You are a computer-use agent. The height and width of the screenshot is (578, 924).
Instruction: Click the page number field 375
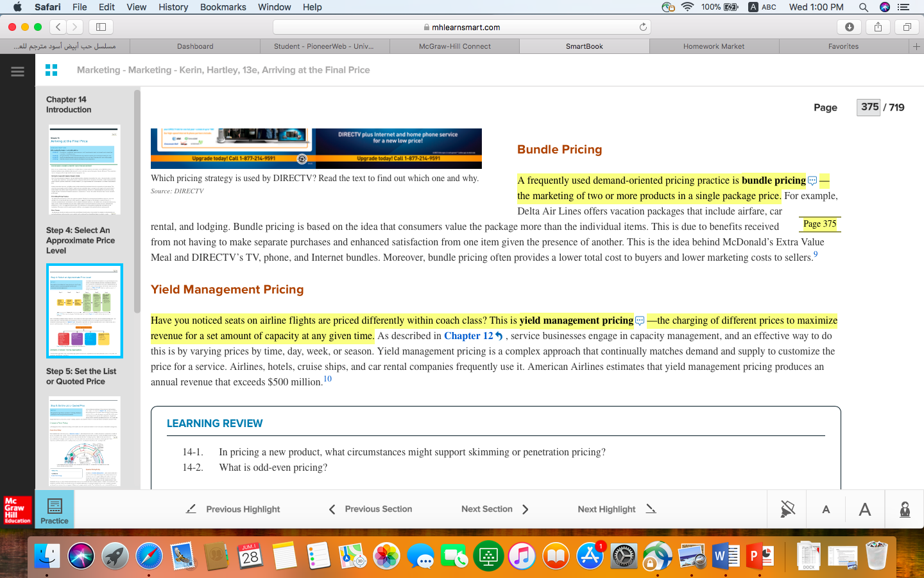click(869, 107)
